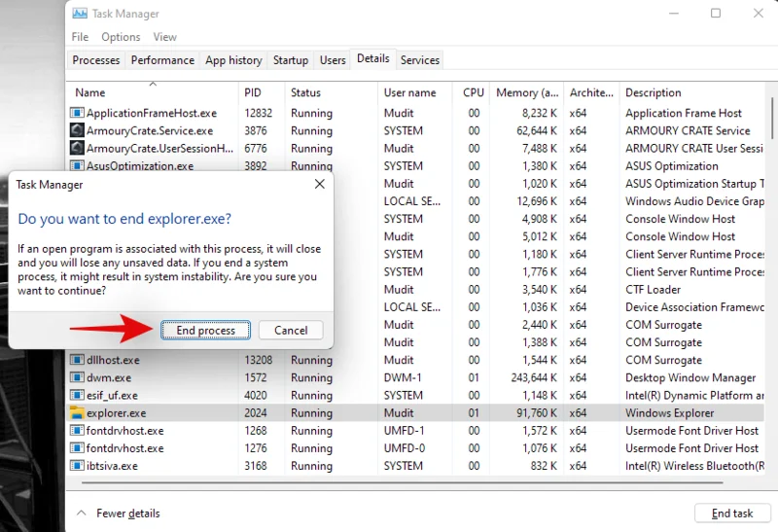Image resolution: width=778 pixels, height=532 pixels.
Task: Click the explorer.exe folder icon
Action: tap(77, 413)
